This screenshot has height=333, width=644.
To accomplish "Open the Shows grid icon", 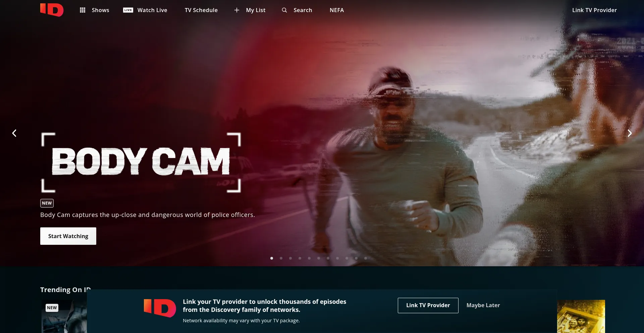I will point(83,10).
